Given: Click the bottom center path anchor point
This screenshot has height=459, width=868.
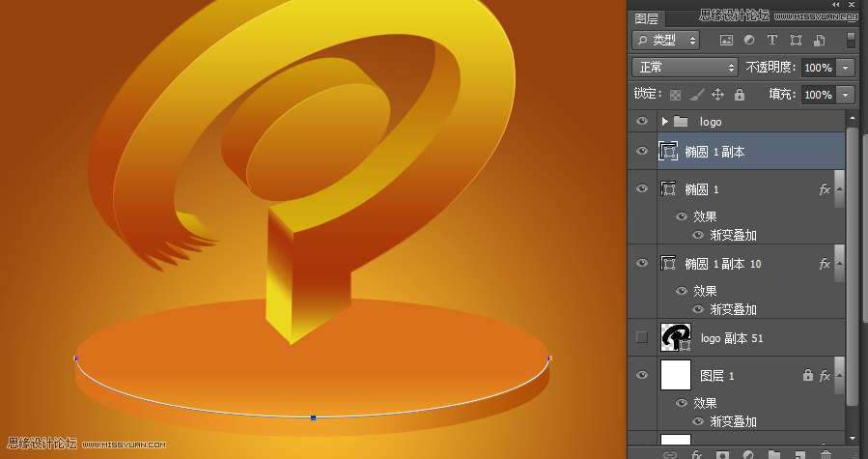Looking at the screenshot, I should tap(314, 417).
